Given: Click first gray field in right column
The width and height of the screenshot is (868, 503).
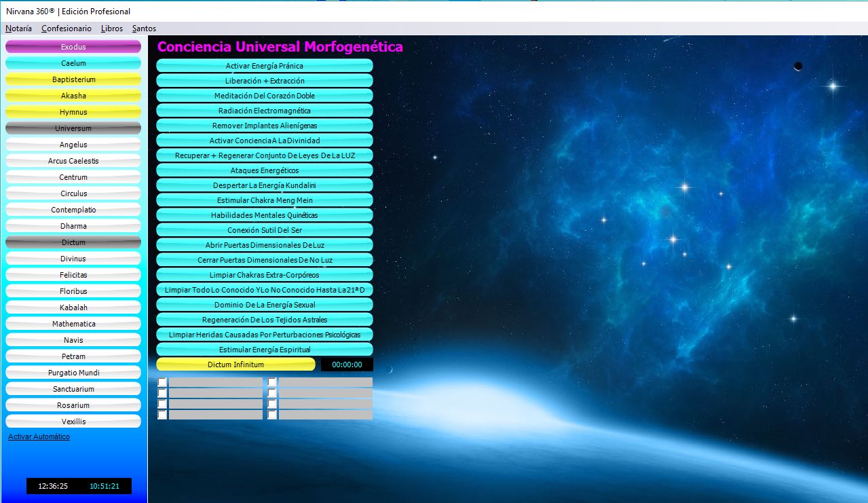Looking at the screenshot, I should (326, 382).
